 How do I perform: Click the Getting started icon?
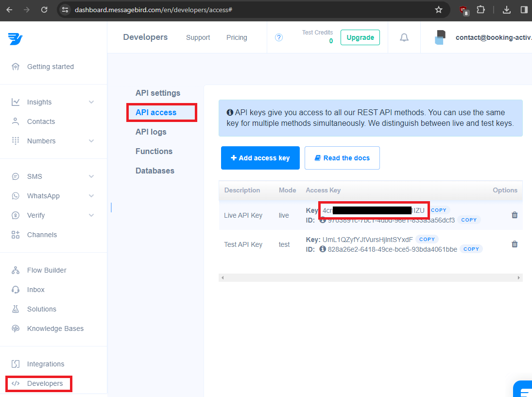coord(16,67)
